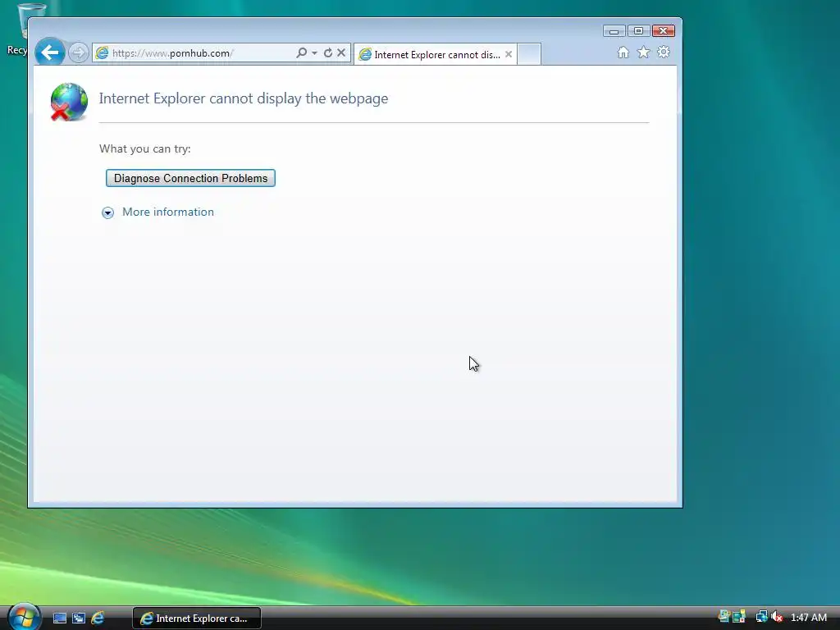Stop loading with the address bar X
This screenshot has height=630, width=840.
341,52
